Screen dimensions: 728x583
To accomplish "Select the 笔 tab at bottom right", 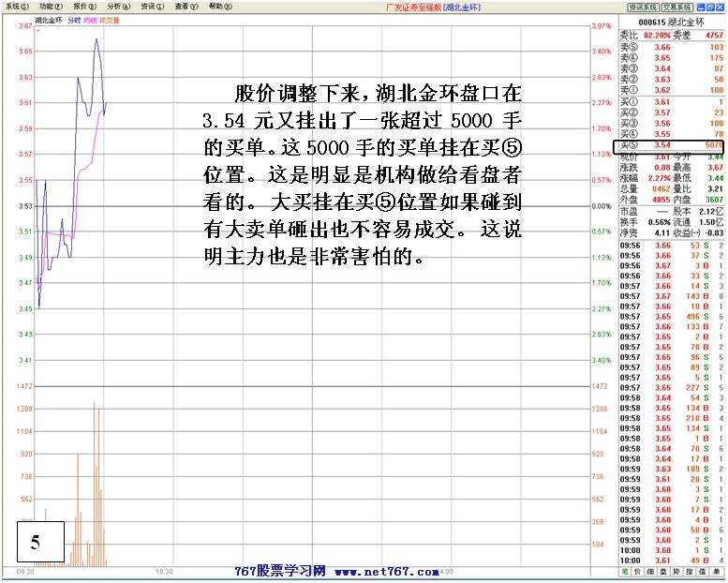I will point(625,570).
